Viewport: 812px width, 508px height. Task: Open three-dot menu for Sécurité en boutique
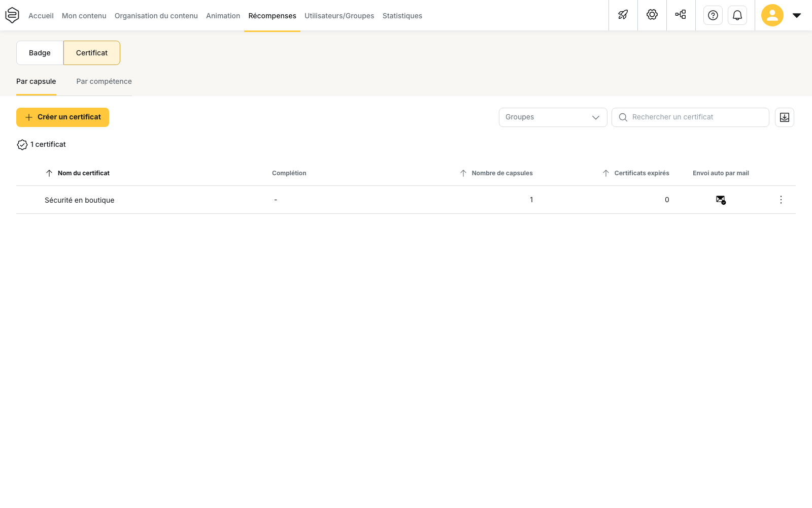(x=781, y=200)
